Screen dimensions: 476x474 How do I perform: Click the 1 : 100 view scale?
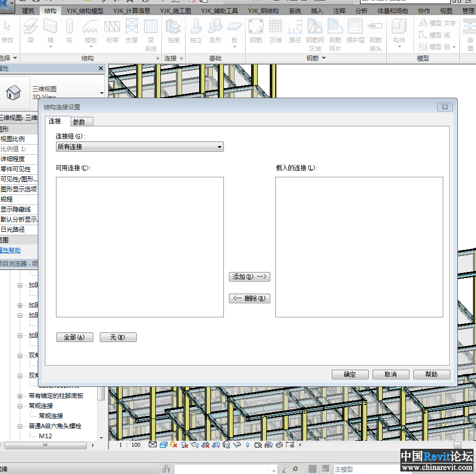130,445
